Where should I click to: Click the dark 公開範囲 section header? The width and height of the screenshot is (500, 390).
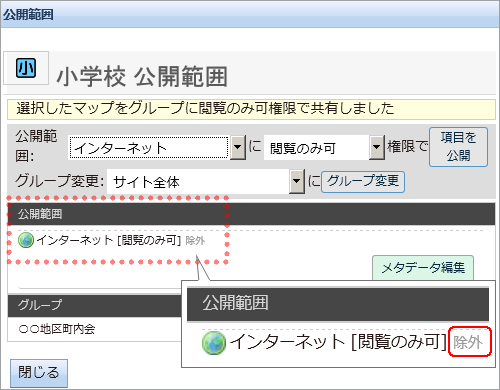pyautogui.click(x=251, y=214)
